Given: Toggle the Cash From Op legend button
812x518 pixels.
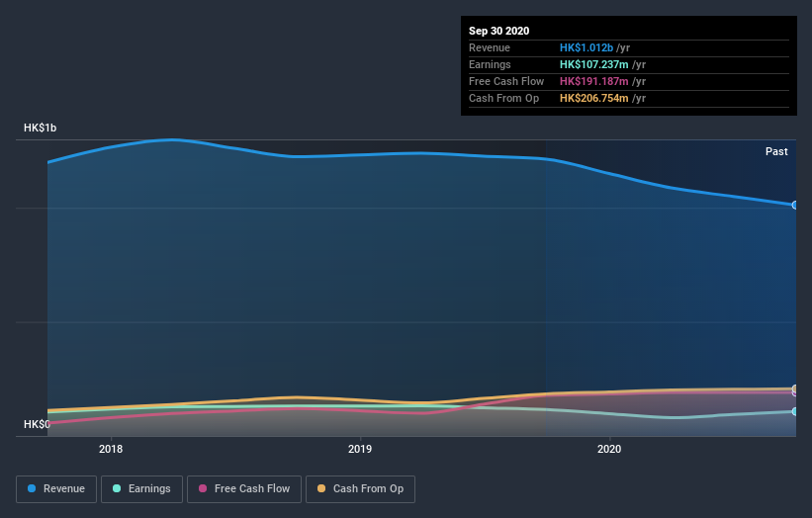Looking at the screenshot, I should [x=360, y=489].
